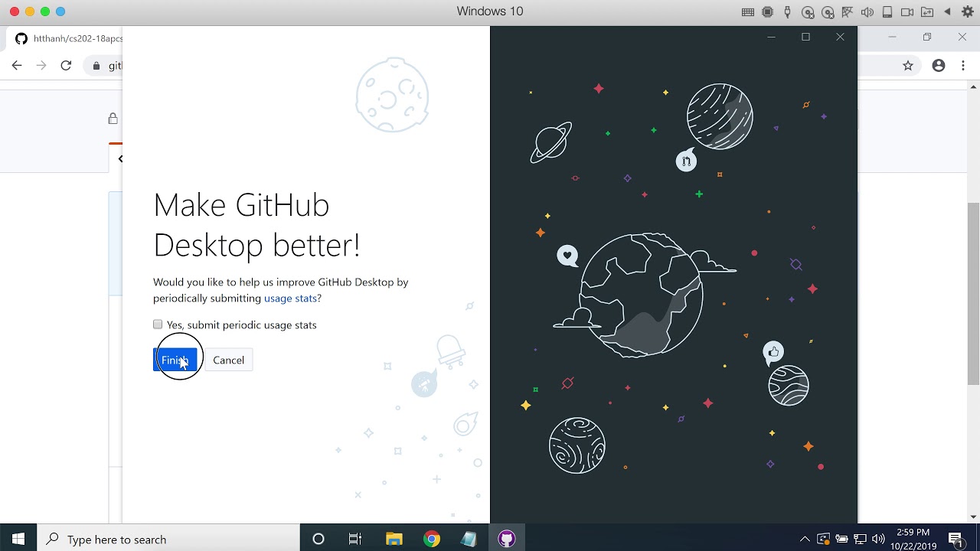Open Parallels keyboard icon in top toolbar
Image resolution: width=980 pixels, height=551 pixels.
tap(748, 12)
